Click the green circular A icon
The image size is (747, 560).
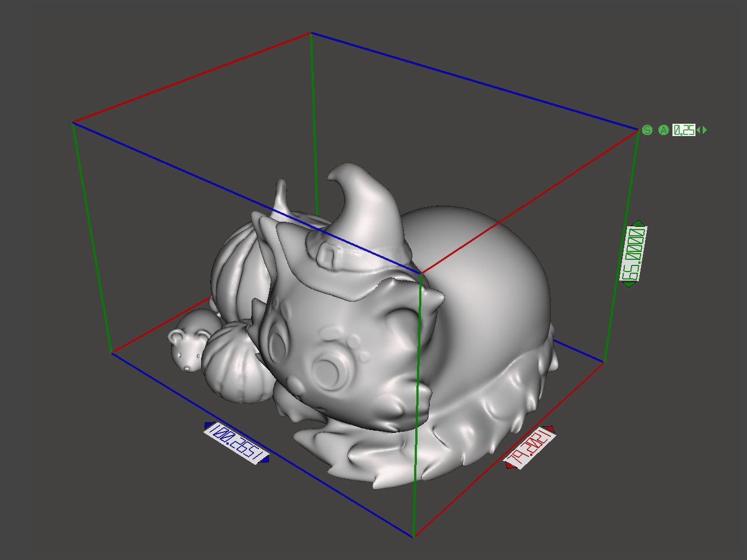click(x=664, y=130)
